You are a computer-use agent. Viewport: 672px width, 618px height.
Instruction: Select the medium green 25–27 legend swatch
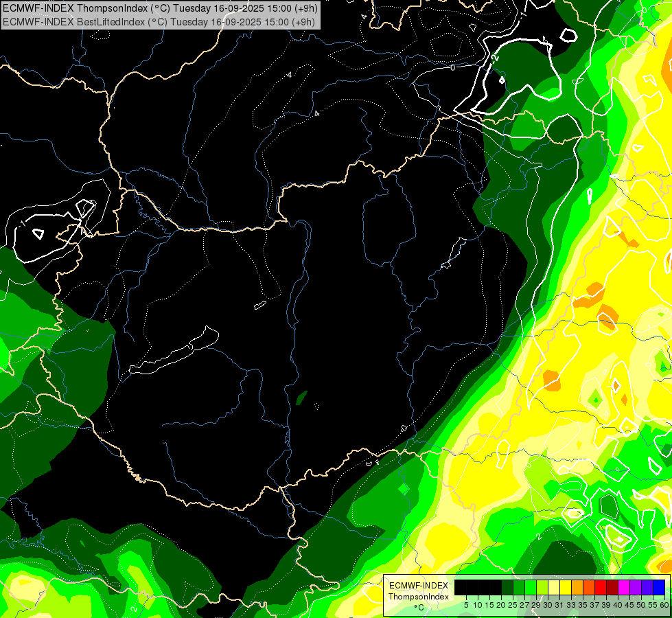[x=519, y=587]
